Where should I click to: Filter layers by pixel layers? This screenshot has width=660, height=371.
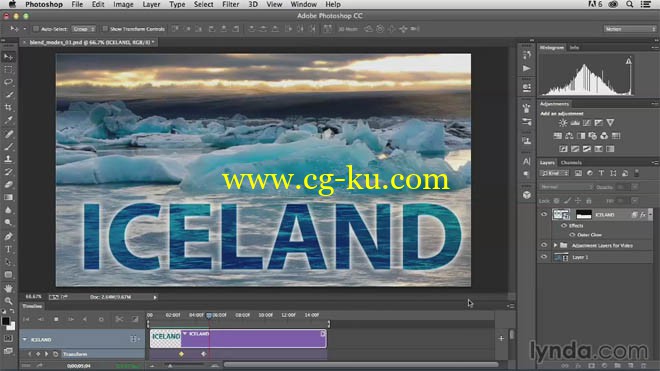coord(578,173)
